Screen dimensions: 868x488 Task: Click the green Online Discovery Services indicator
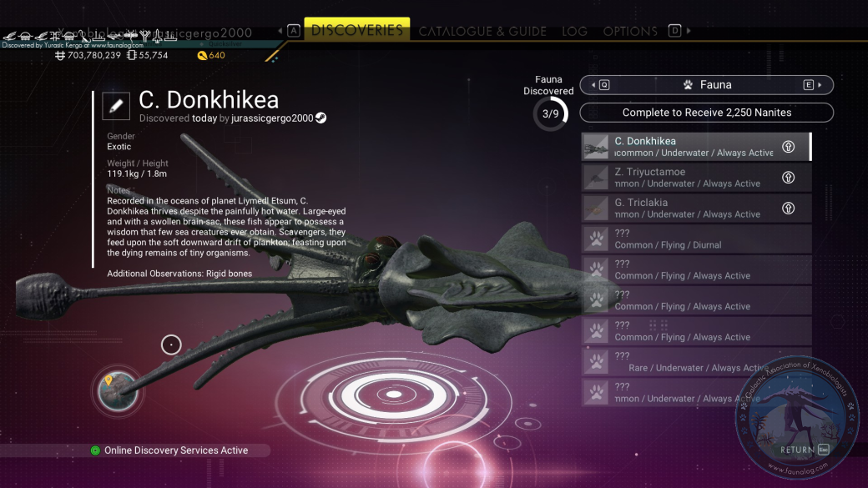(x=95, y=450)
